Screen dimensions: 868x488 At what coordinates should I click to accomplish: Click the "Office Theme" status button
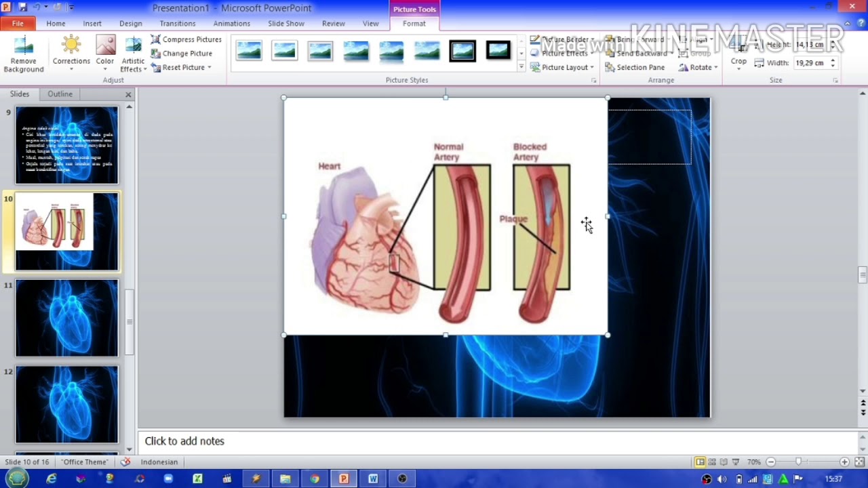click(x=85, y=462)
